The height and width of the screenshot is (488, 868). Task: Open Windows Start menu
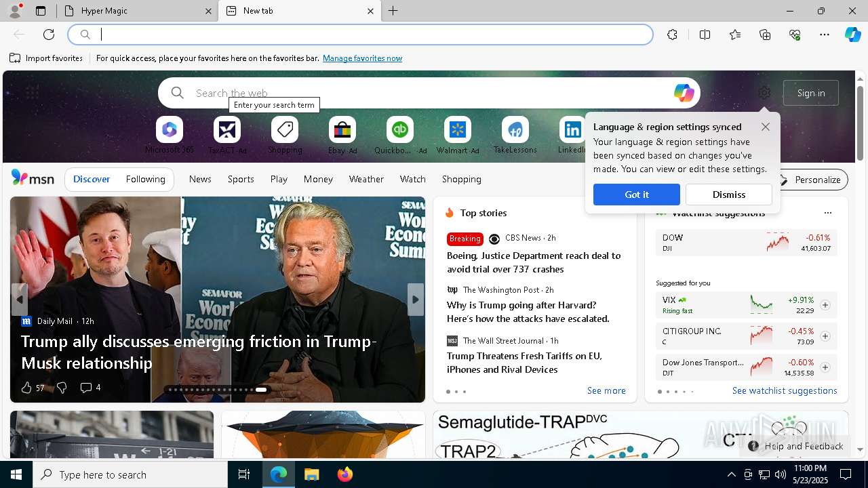[x=16, y=474]
